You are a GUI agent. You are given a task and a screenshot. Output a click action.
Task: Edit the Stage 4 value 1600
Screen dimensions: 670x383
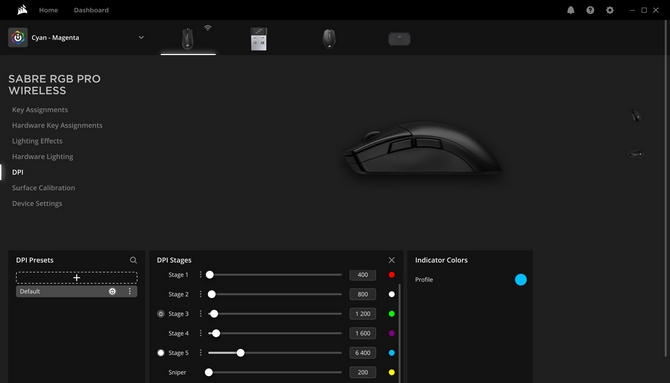(363, 333)
